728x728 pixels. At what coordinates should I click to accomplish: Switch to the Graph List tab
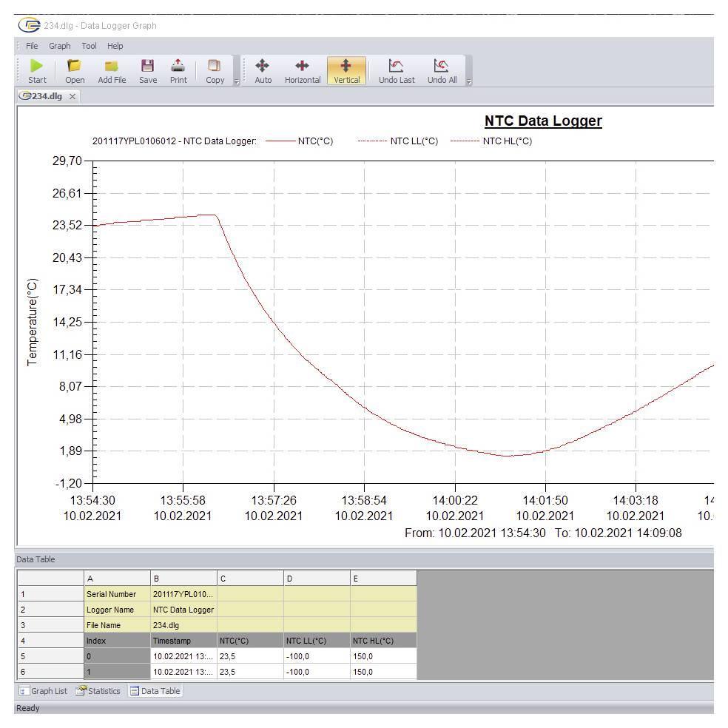click(x=43, y=691)
